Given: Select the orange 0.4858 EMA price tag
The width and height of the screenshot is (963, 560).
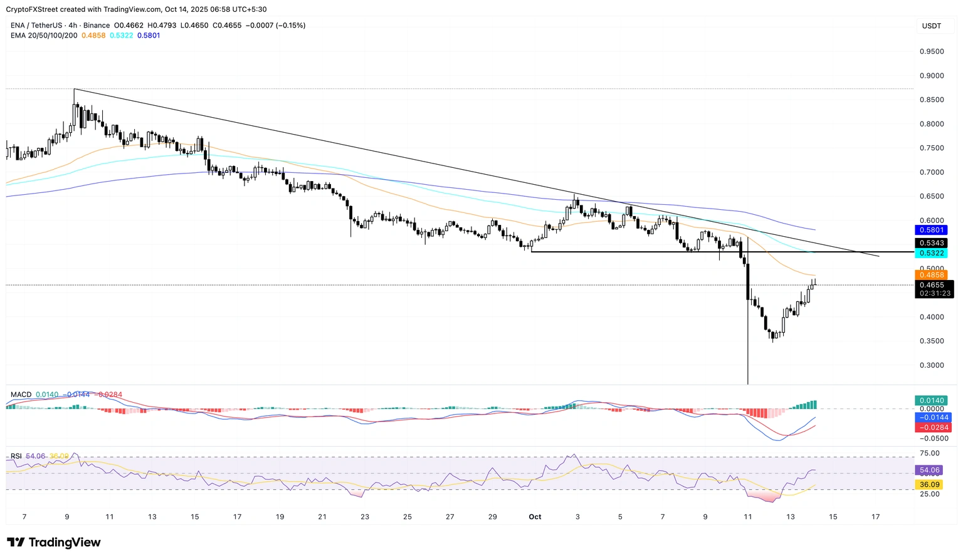Looking at the screenshot, I should click(932, 274).
